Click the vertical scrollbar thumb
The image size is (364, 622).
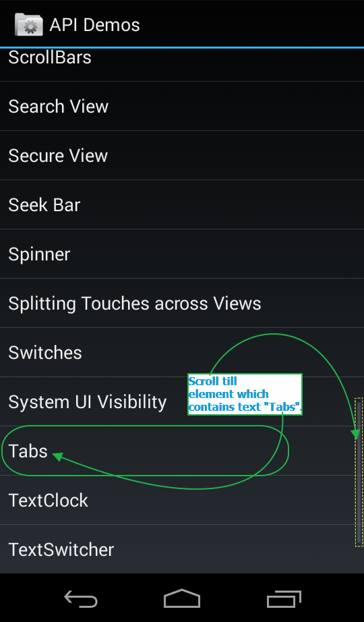(359, 472)
